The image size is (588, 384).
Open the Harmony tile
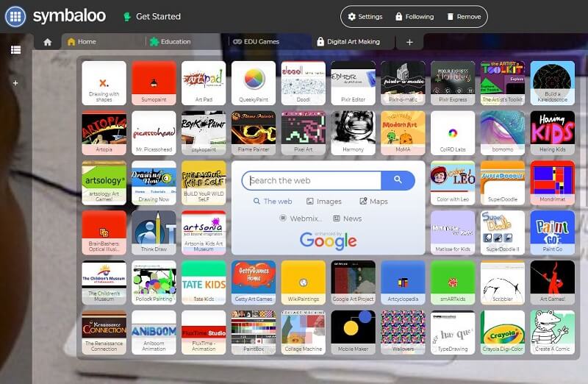click(x=354, y=133)
